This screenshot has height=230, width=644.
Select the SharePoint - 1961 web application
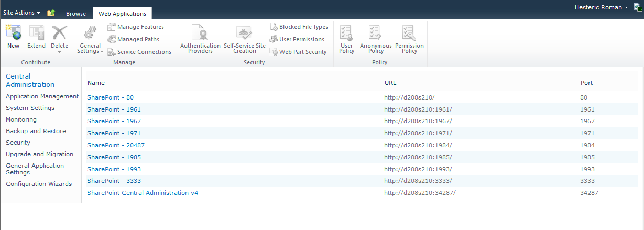point(114,109)
